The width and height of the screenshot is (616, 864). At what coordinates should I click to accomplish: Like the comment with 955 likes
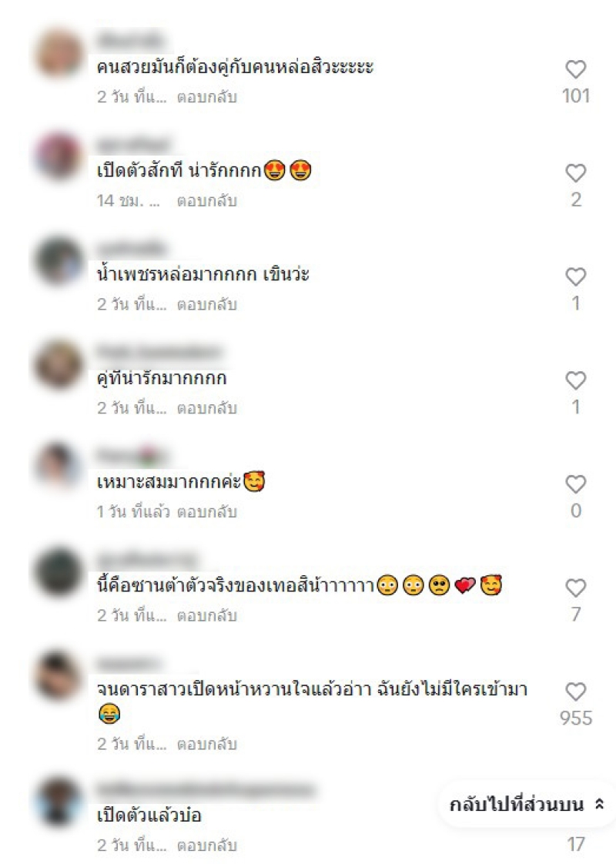(576, 692)
